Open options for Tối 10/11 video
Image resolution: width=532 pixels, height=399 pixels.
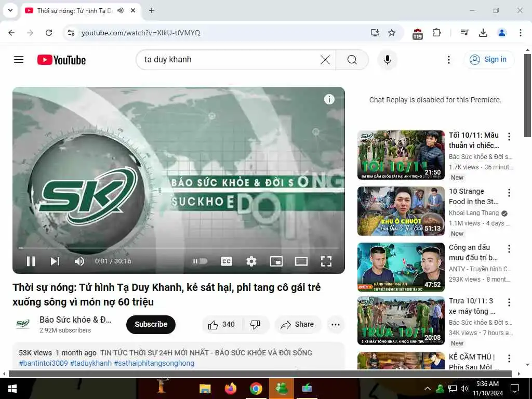(x=509, y=137)
